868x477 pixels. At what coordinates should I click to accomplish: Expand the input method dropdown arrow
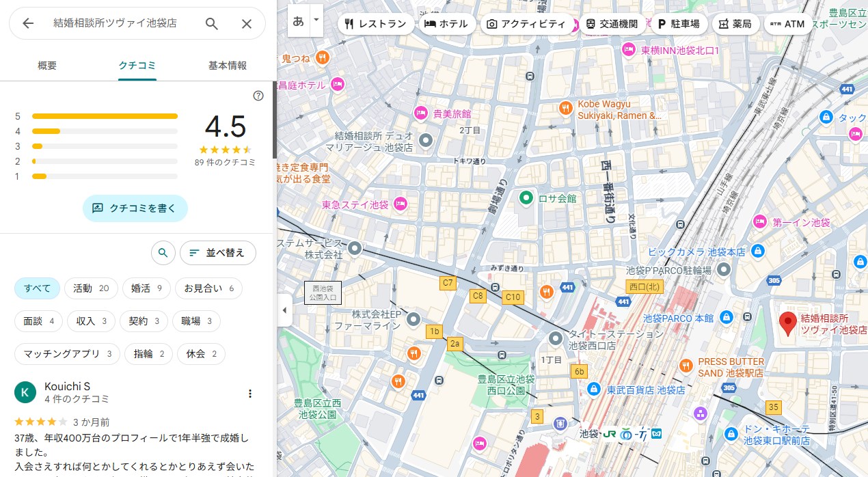coord(316,21)
